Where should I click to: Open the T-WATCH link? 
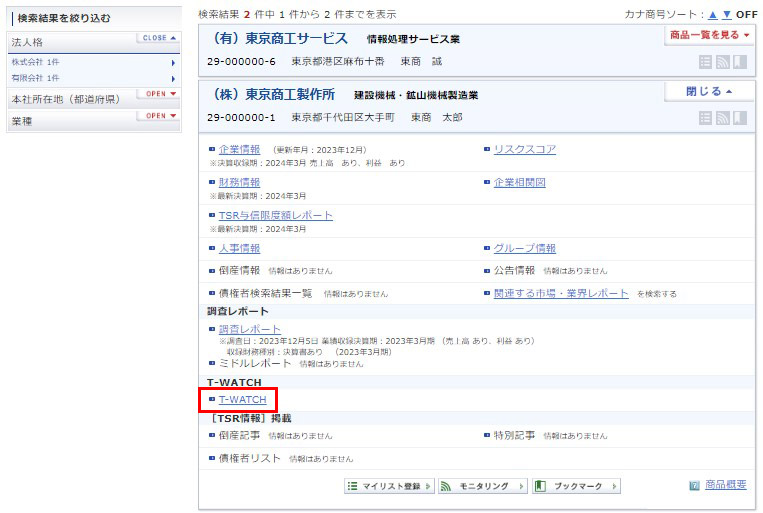coord(242,400)
